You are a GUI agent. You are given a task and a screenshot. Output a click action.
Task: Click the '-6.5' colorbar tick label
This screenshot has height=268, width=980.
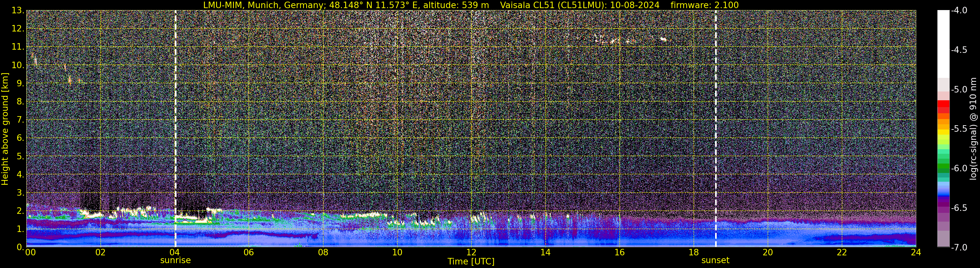coord(959,208)
